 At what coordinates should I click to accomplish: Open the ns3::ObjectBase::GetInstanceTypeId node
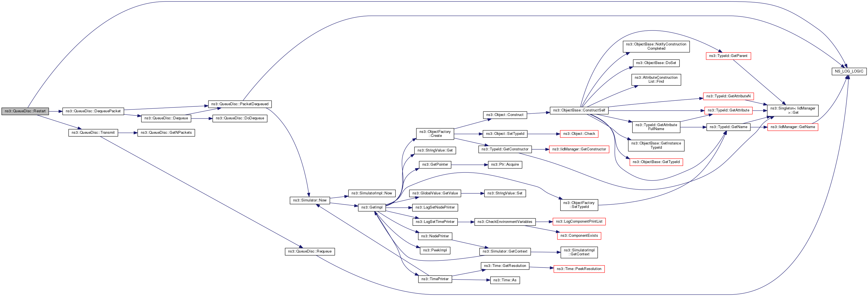point(656,146)
